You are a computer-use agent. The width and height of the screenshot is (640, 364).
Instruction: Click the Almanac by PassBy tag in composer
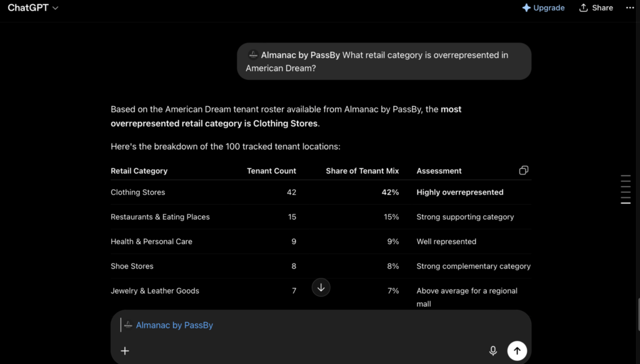pos(174,325)
